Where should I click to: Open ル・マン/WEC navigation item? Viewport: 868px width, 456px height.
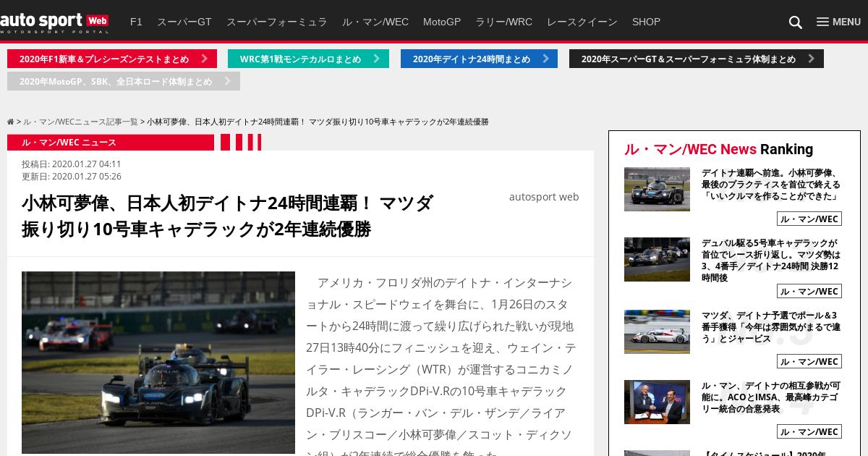click(375, 22)
